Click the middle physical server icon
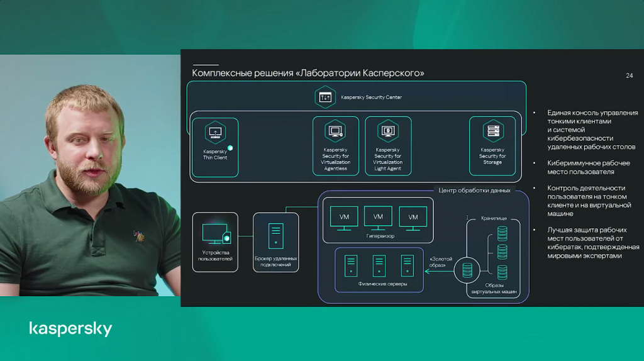The width and height of the screenshot is (644, 361). pos(379,266)
